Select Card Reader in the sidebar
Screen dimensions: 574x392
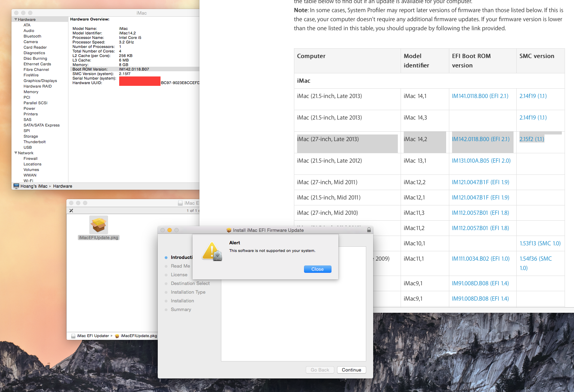(x=35, y=47)
